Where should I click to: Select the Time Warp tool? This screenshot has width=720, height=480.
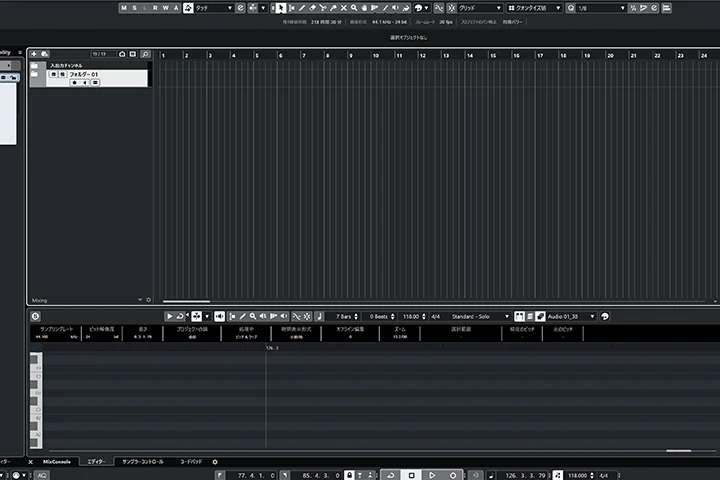[x=375, y=8]
